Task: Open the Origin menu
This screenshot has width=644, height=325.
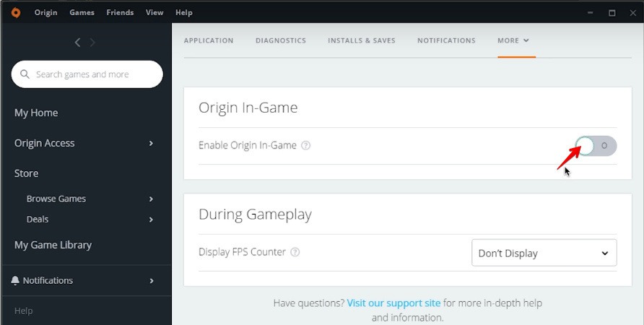Action: (45, 13)
